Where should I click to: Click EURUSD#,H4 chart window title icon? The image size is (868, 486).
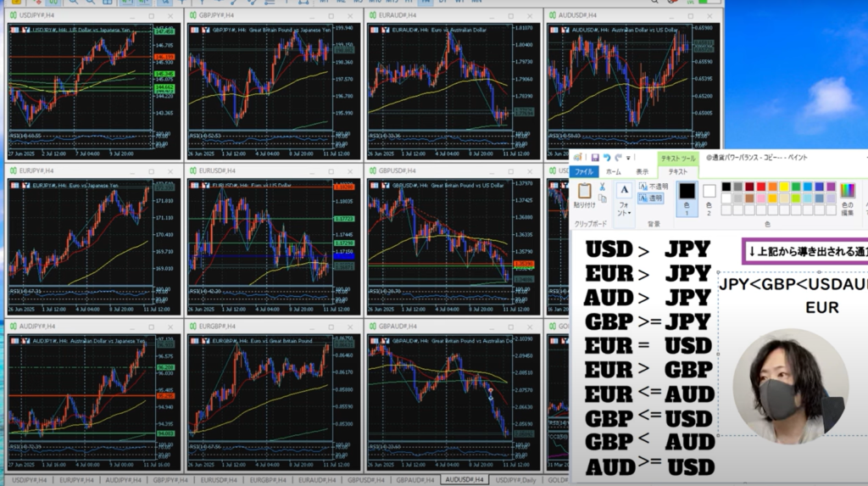pyautogui.click(x=193, y=170)
